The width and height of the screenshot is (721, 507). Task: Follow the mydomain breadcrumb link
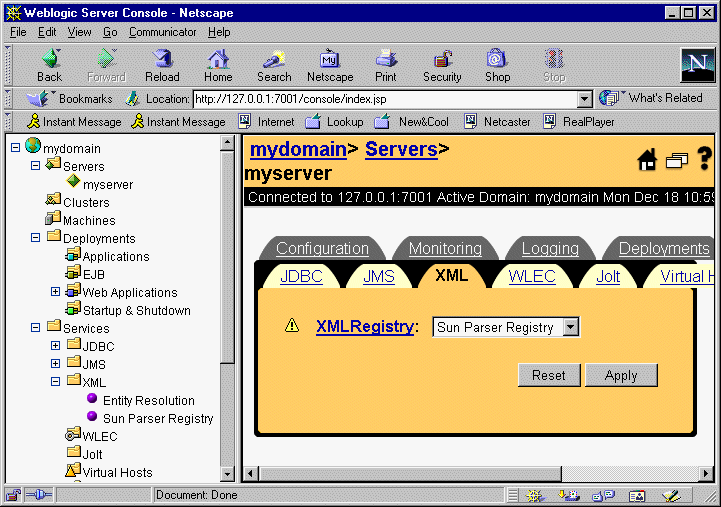pyautogui.click(x=298, y=149)
